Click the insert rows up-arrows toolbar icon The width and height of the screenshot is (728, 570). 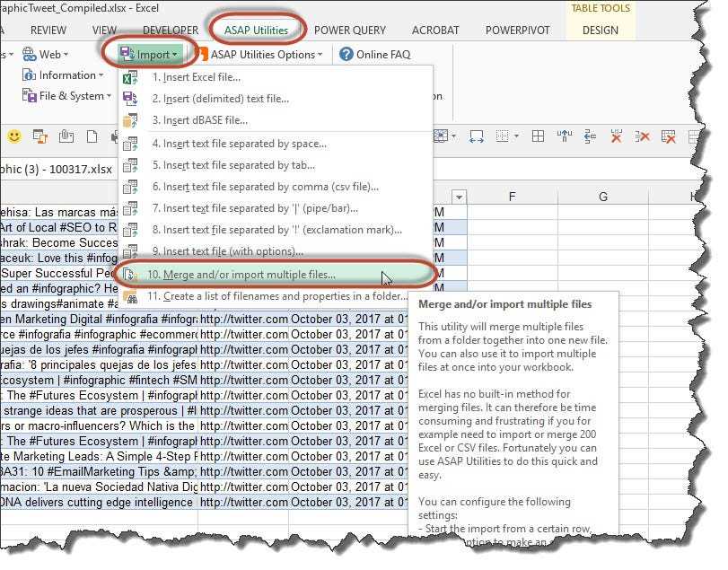564,136
